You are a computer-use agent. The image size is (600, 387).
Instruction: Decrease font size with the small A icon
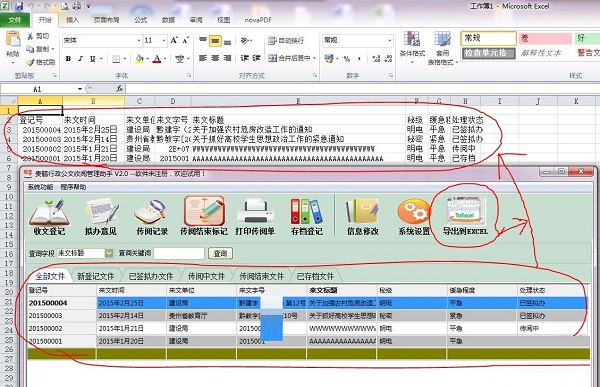(186, 40)
